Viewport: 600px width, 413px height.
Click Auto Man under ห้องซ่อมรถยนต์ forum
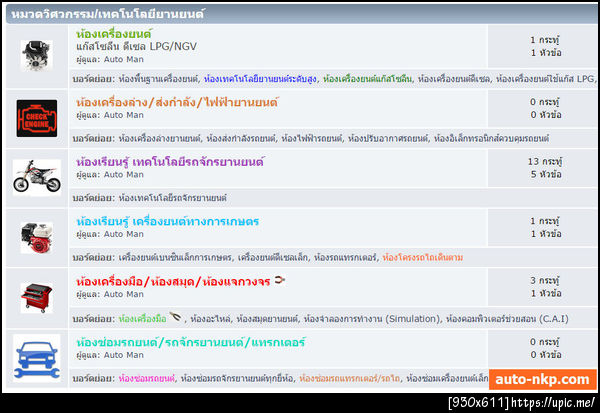point(124,355)
